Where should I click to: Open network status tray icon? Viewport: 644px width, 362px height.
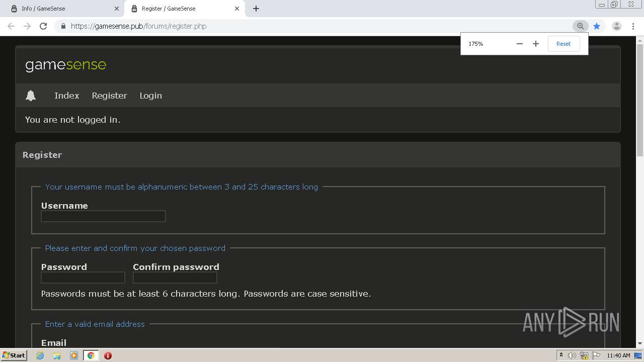click(x=584, y=355)
